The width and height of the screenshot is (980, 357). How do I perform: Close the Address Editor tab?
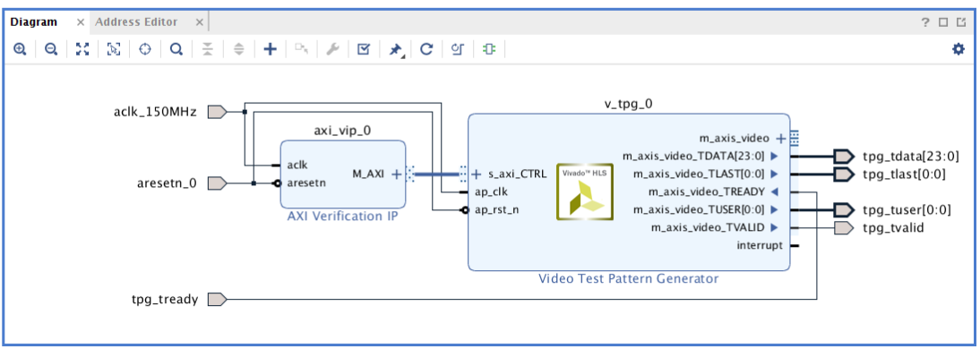(200, 22)
